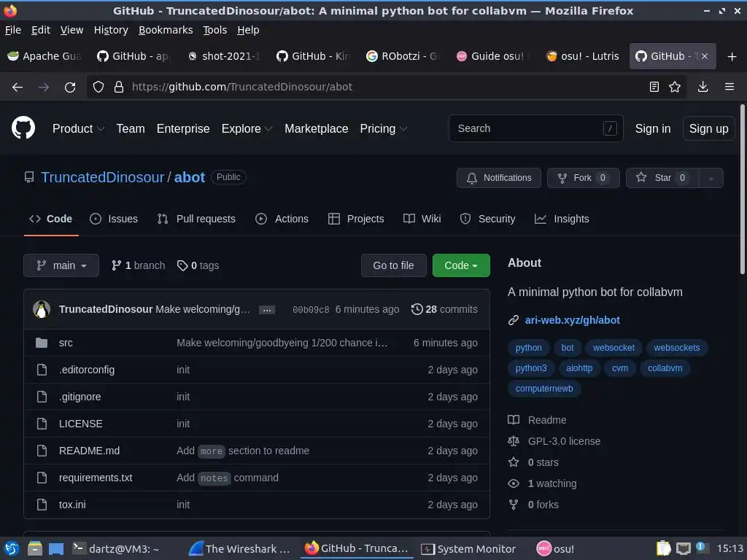Click the collabvm topic tag
Viewport: 747px width, 560px height.
click(x=665, y=368)
